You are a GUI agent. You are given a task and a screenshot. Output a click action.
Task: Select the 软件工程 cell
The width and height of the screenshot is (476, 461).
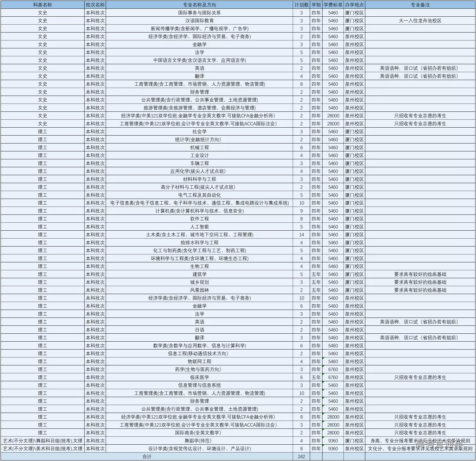[200, 219]
